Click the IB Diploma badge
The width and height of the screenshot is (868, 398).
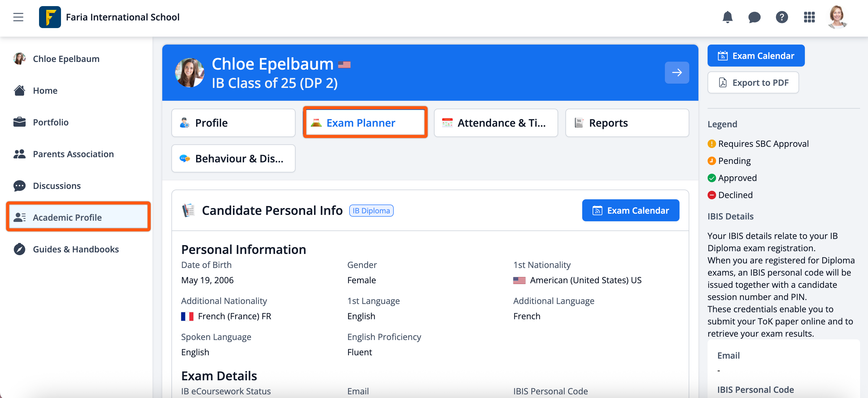click(x=371, y=211)
